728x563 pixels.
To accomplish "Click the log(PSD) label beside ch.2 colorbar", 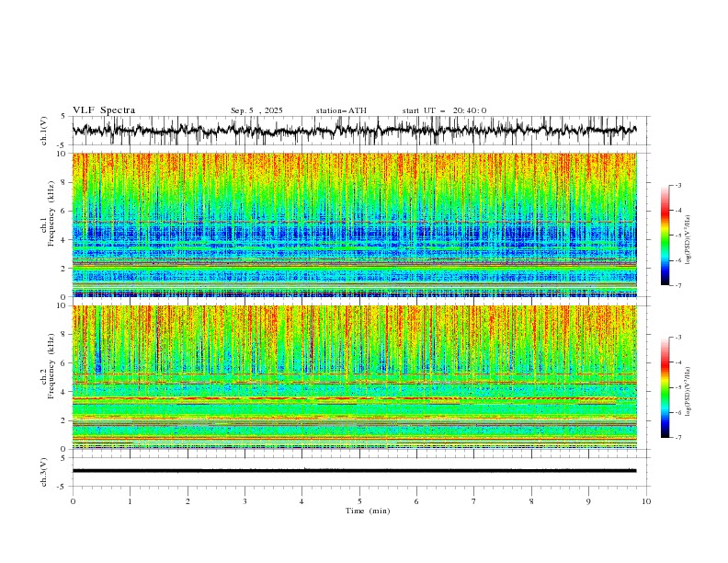I will (x=688, y=392).
